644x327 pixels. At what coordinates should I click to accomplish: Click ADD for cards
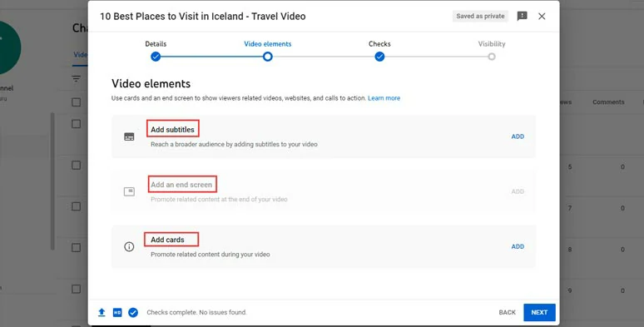point(518,246)
